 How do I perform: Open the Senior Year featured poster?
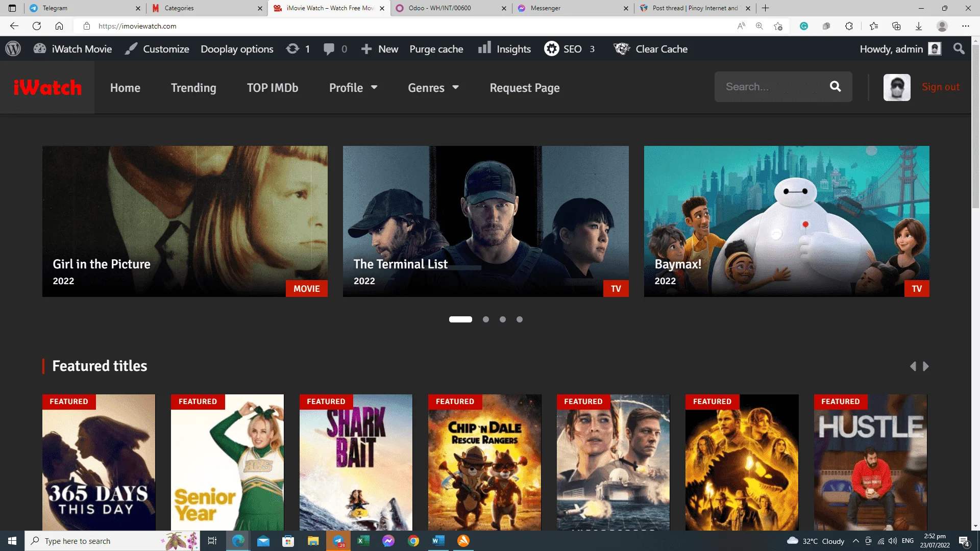pos(227,462)
